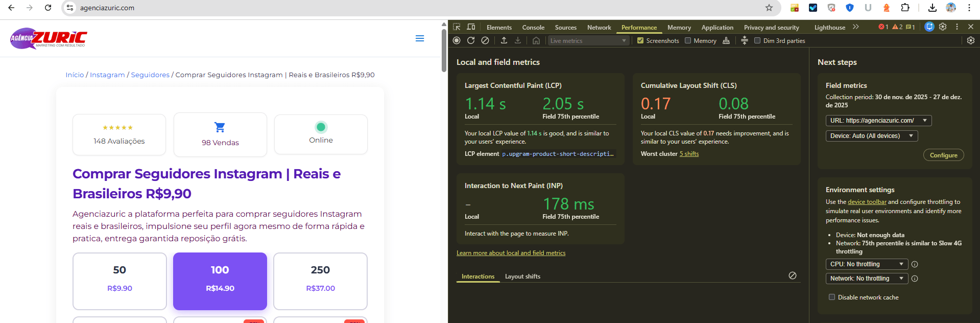Click the Início breadcrumb link

coord(75,75)
